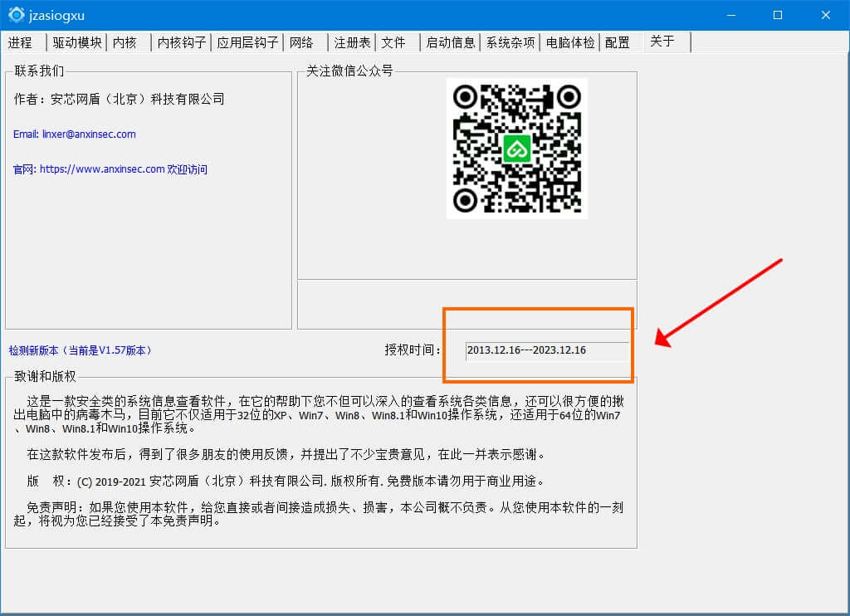Open the 电脑体检 tab
Viewport: 850px width, 616px height.
[569, 42]
